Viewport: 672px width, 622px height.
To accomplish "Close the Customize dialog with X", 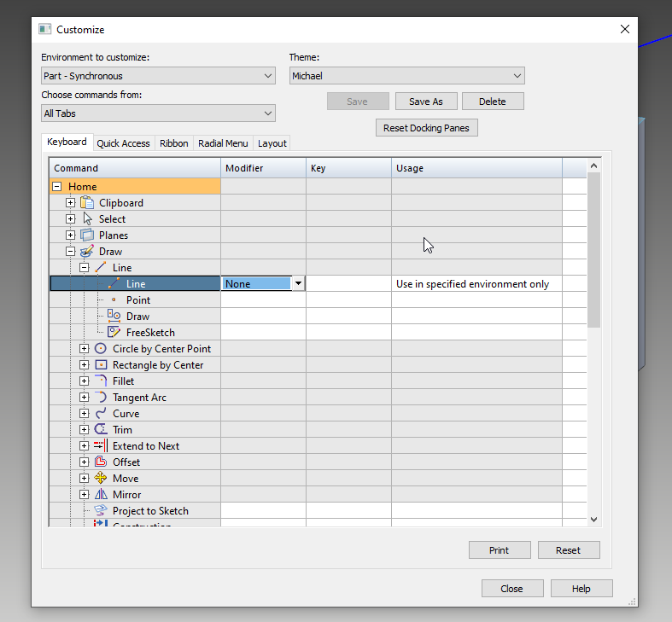I will [x=625, y=29].
